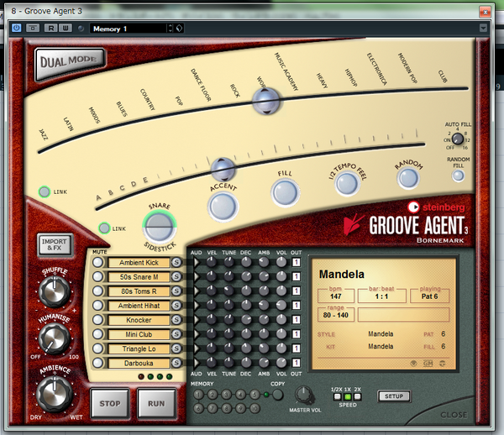Viewport: 504px width, 435px height.
Task: Set speed to 1X
Action: click(348, 396)
